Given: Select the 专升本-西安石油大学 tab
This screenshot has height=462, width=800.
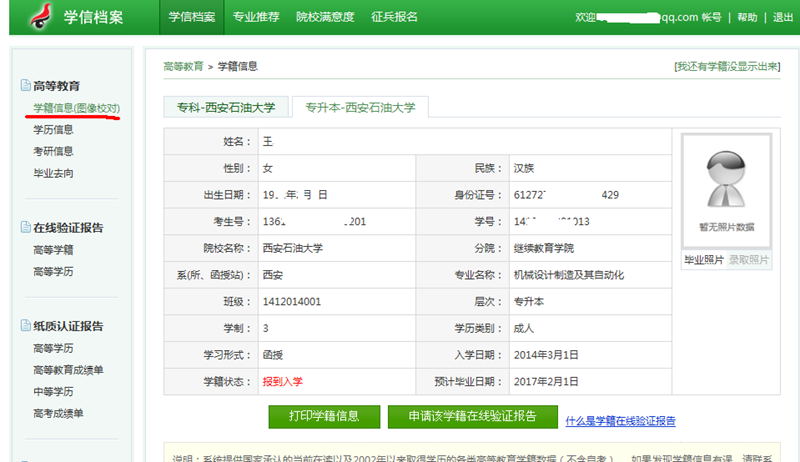Looking at the screenshot, I should click(x=359, y=106).
